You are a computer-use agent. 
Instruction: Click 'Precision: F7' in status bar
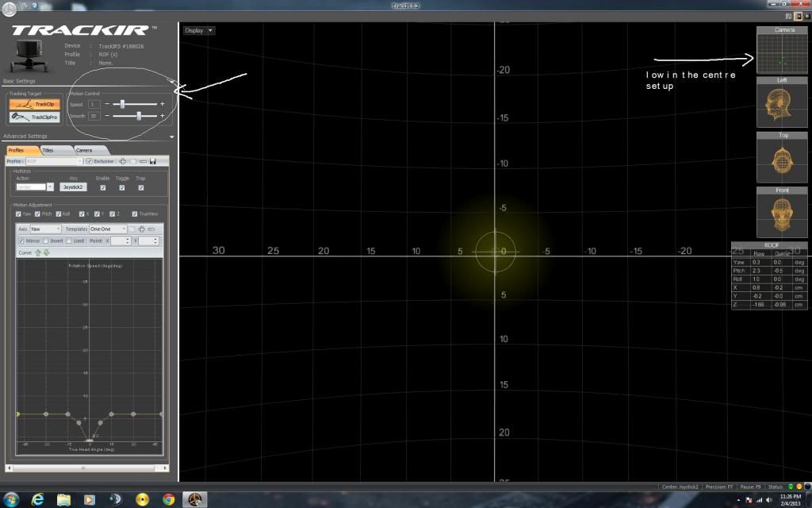coord(718,487)
